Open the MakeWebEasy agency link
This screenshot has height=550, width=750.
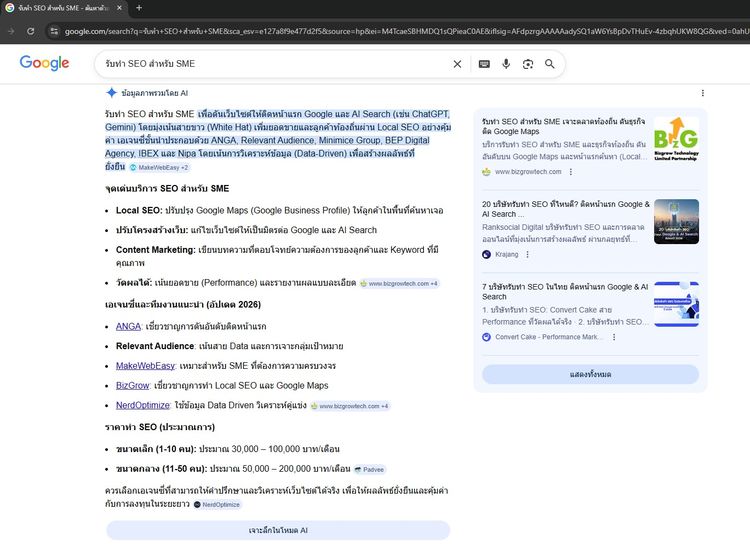point(145,366)
